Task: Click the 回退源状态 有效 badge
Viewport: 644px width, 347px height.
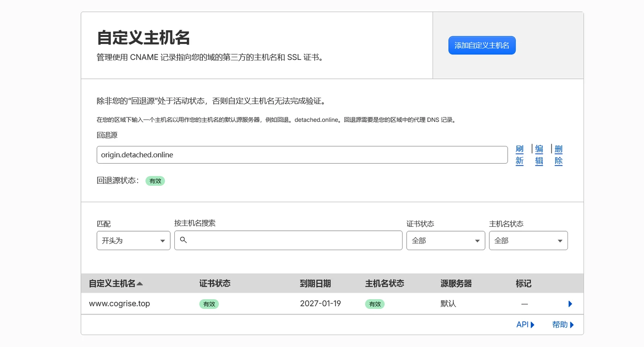Action: (x=155, y=181)
